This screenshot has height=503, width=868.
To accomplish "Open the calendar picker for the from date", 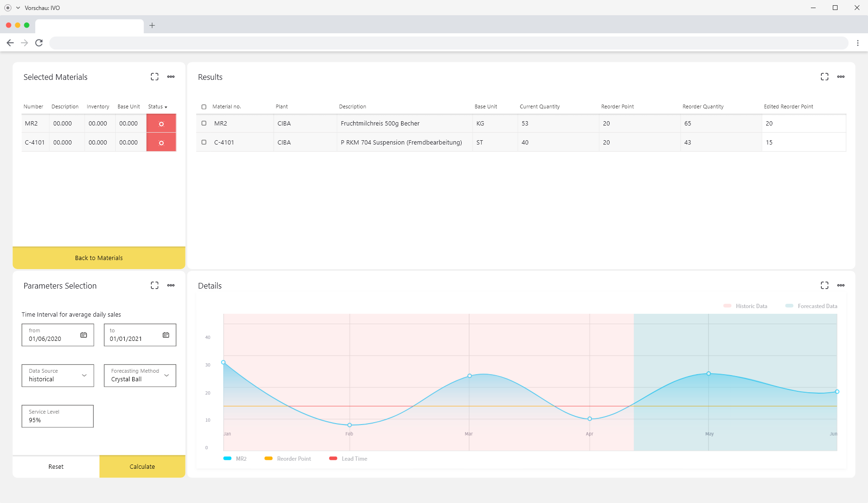I will (x=84, y=335).
